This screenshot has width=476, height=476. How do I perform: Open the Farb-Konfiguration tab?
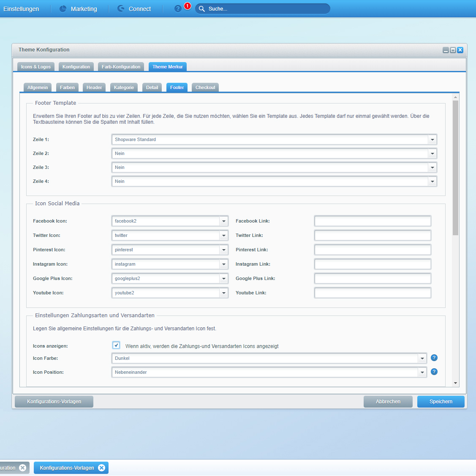click(121, 67)
